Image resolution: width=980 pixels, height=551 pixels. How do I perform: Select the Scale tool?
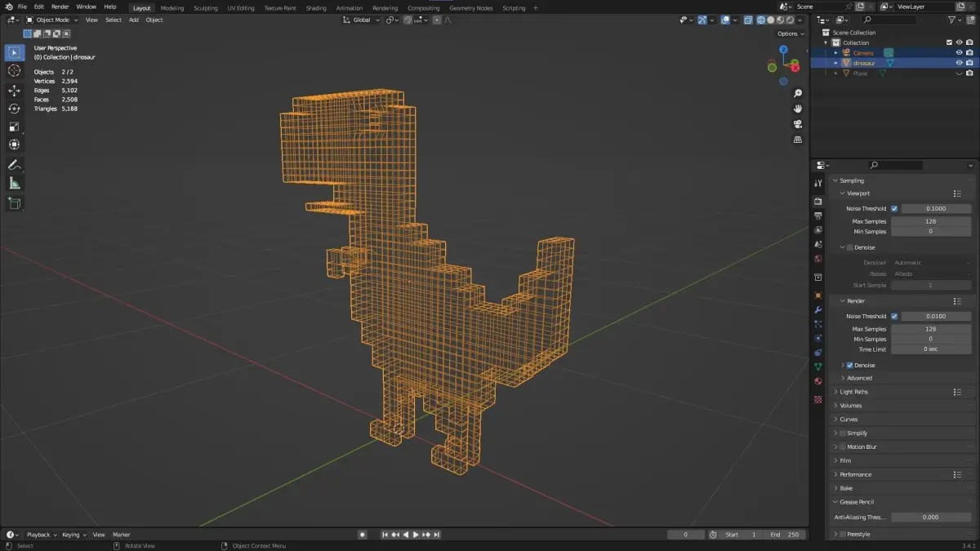pos(14,127)
